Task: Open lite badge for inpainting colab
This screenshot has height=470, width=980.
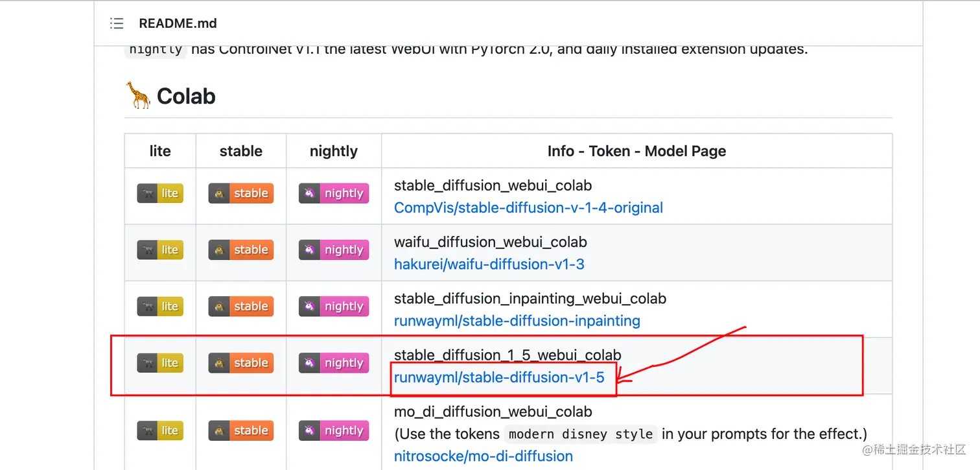Action: 160,306
